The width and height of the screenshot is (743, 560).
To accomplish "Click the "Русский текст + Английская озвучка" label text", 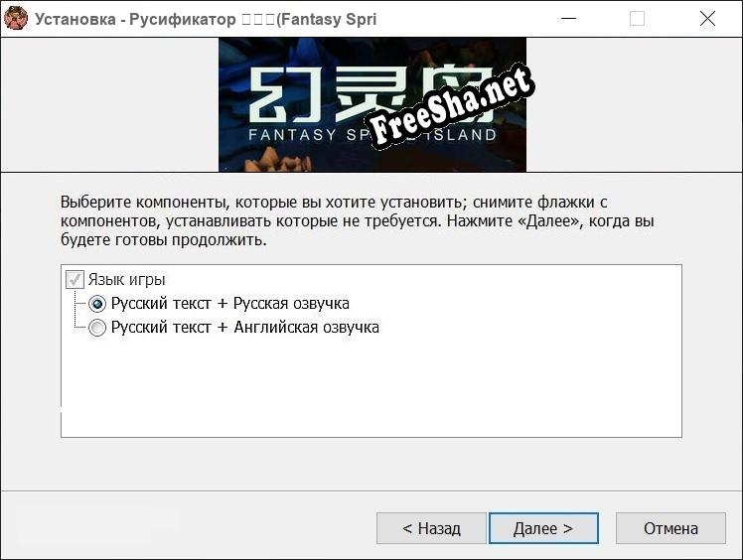I will [x=244, y=328].
